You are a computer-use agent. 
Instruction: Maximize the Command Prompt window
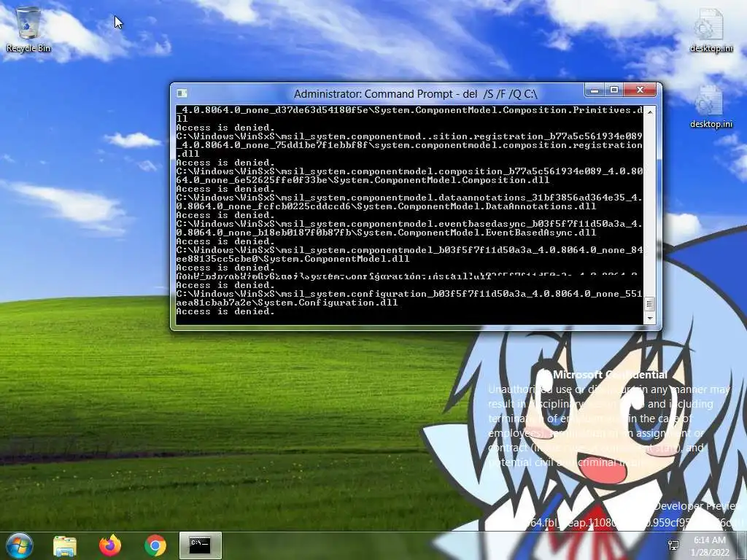614,90
